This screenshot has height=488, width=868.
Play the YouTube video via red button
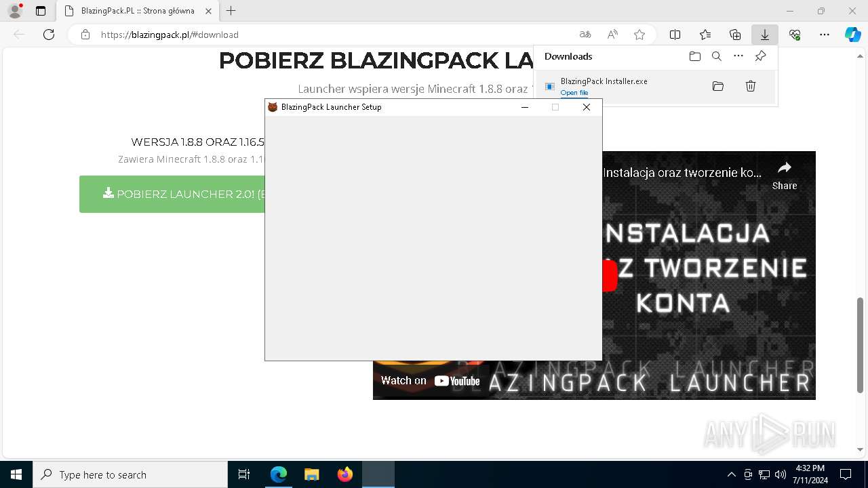610,277
